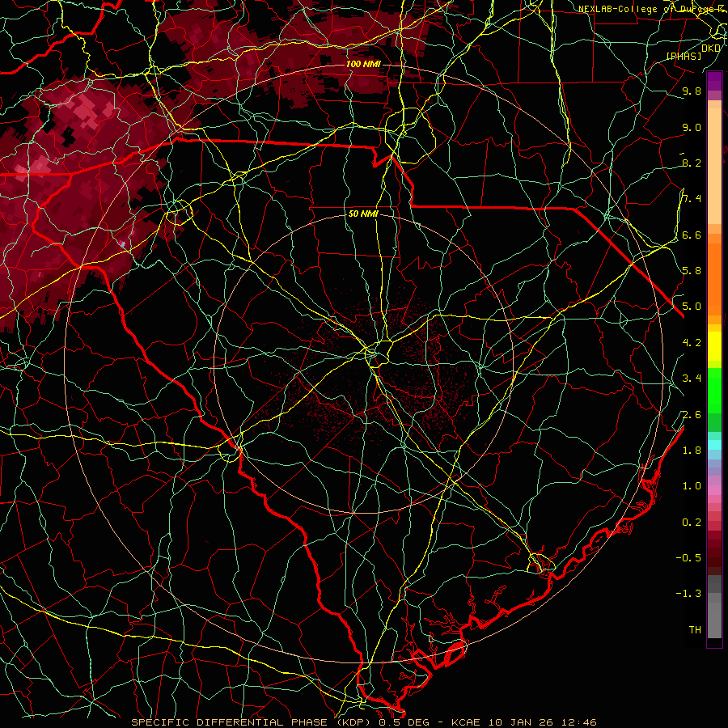Click the '1.0' color scale value
This screenshot has width=728, height=728.
692,485
